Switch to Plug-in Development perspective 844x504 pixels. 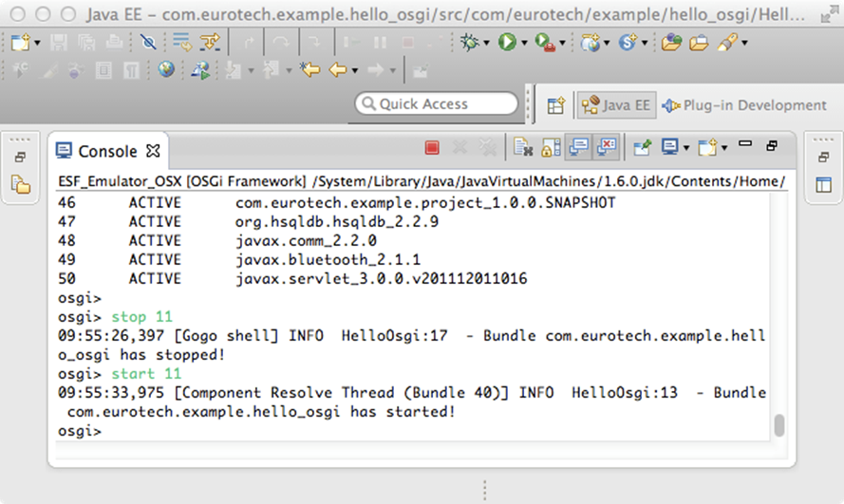click(x=744, y=105)
